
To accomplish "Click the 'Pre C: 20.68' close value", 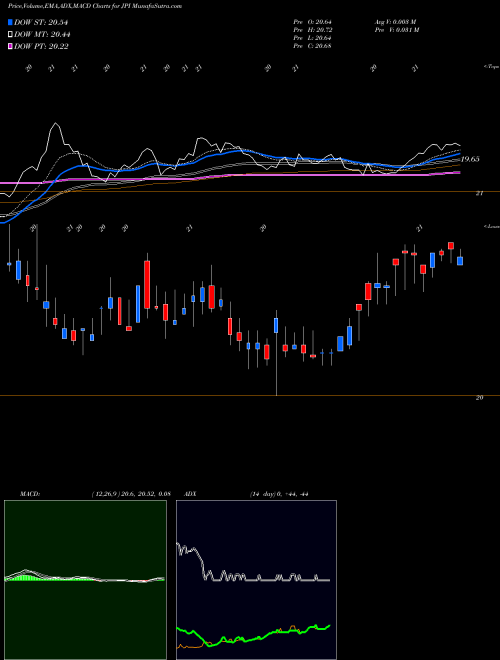I will [x=312, y=46].
